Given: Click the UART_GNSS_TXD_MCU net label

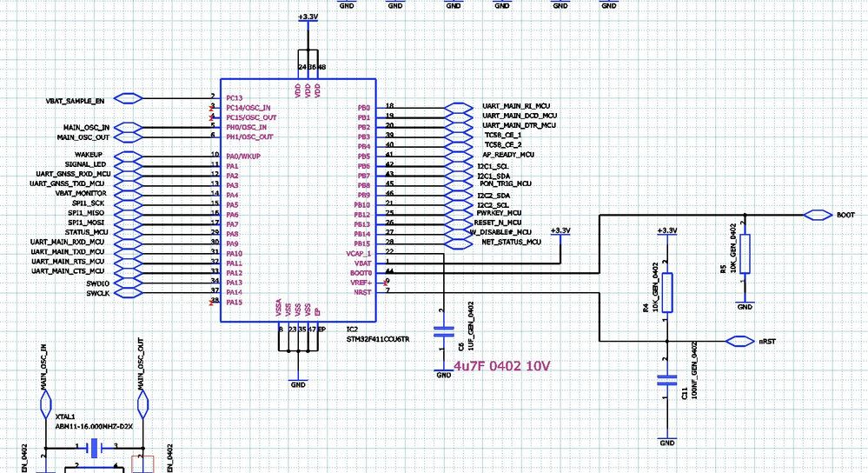Looking at the screenshot, I should [x=67, y=183].
